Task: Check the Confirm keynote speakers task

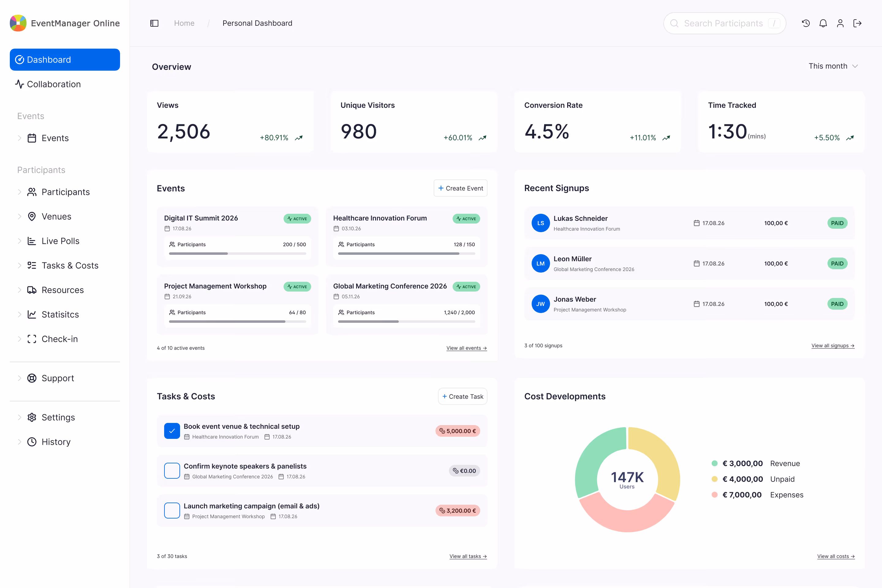Action: point(172,471)
